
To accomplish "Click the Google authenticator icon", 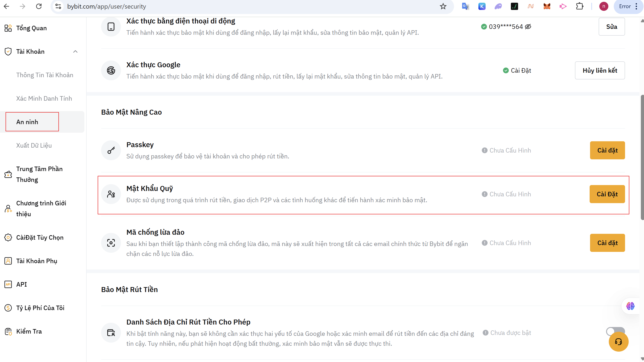I will click(x=111, y=70).
